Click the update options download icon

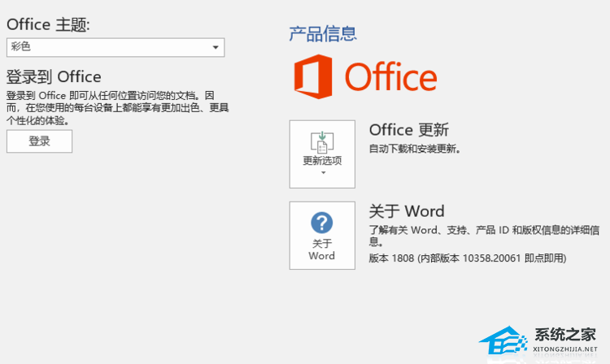tap(322, 142)
